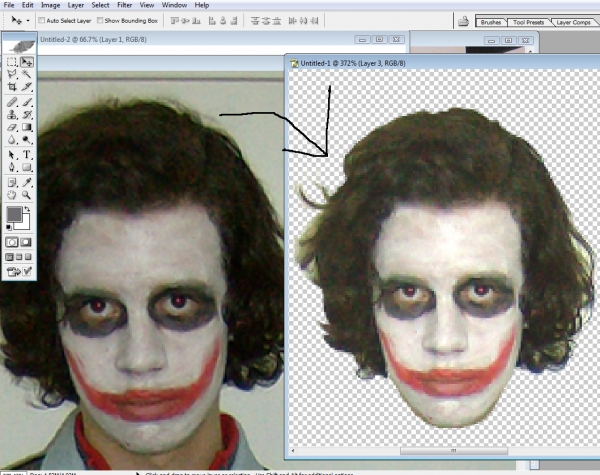Screen dimensions: 600x475
Task: Open the Layer menu
Action: (76, 5)
